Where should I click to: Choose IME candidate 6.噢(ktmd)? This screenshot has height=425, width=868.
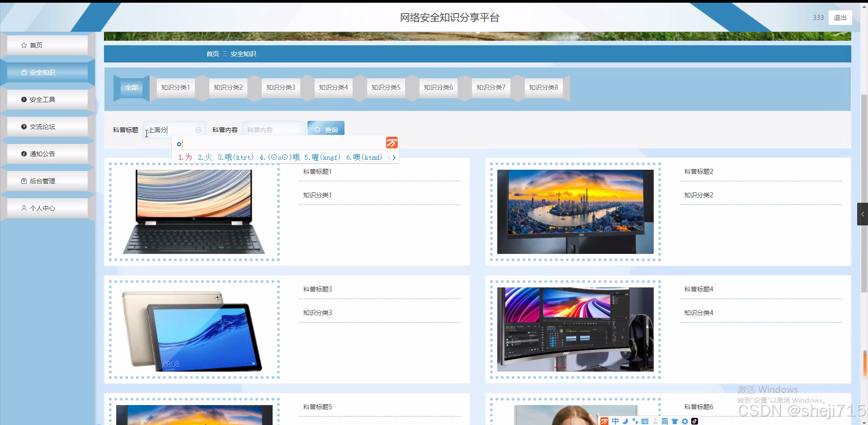click(364, 158)
